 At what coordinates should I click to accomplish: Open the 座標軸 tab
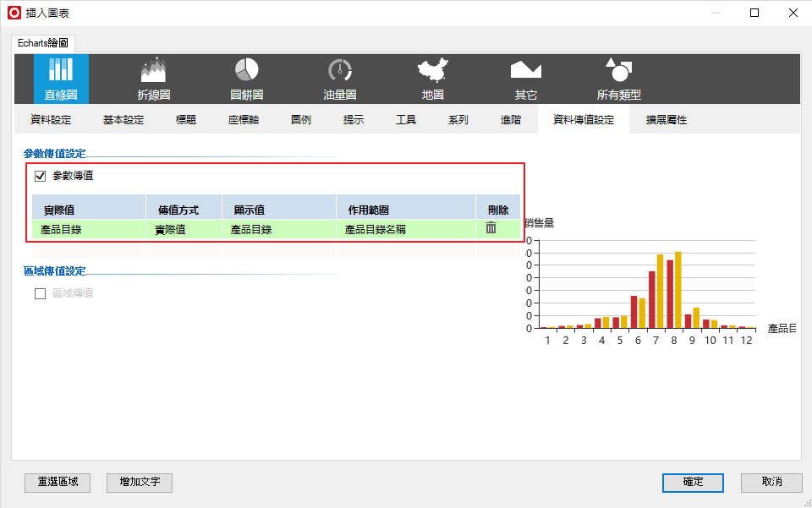(244, 120)
